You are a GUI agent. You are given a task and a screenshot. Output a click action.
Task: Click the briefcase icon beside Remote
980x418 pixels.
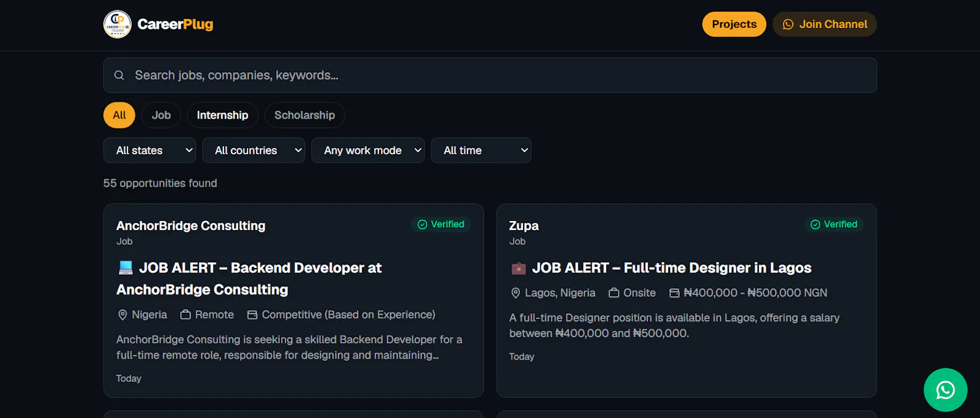point(186,315)
